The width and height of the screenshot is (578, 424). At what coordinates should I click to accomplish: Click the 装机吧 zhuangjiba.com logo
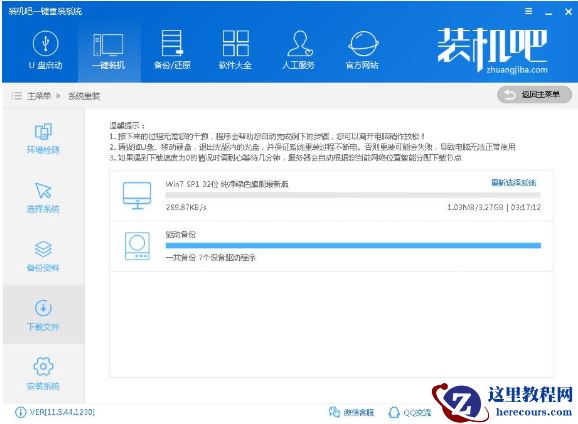pyautogui.click(x=492, y=50)
